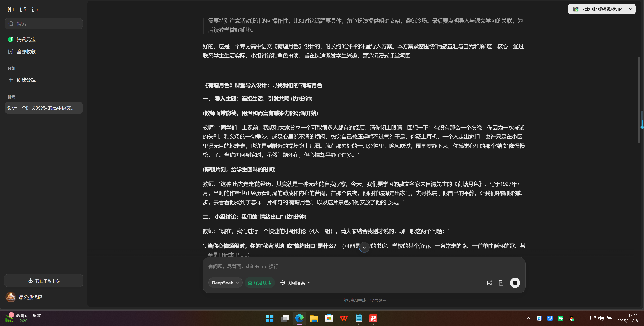This screenshot has width=644, height=326.
Task: Stop the current AI response generation
Action: point(515,283)
